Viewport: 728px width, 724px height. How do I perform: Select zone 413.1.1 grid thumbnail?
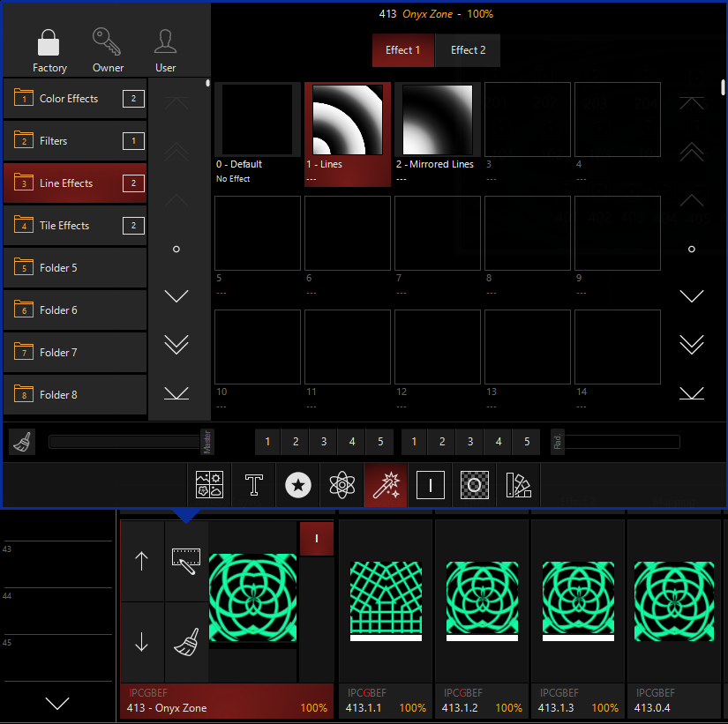(x=386, y=601)
